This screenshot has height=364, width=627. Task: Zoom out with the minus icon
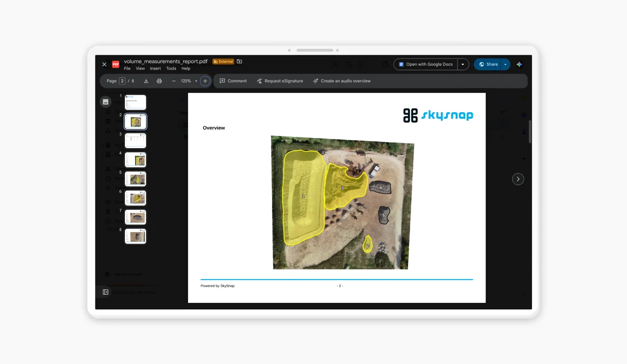pos(174,81)
